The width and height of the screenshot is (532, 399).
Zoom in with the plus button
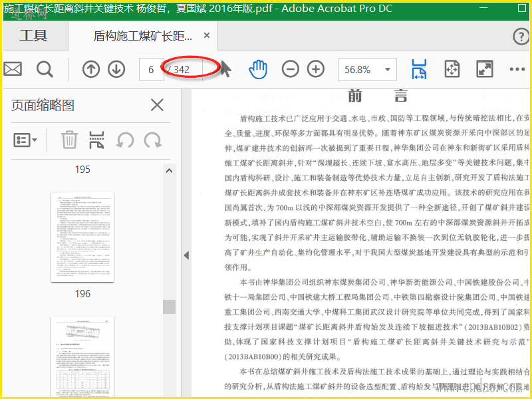(x=315, y=70)
